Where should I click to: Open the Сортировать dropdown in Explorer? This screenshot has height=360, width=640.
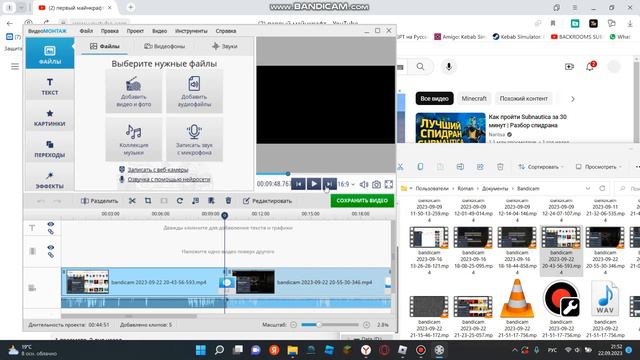541,167
